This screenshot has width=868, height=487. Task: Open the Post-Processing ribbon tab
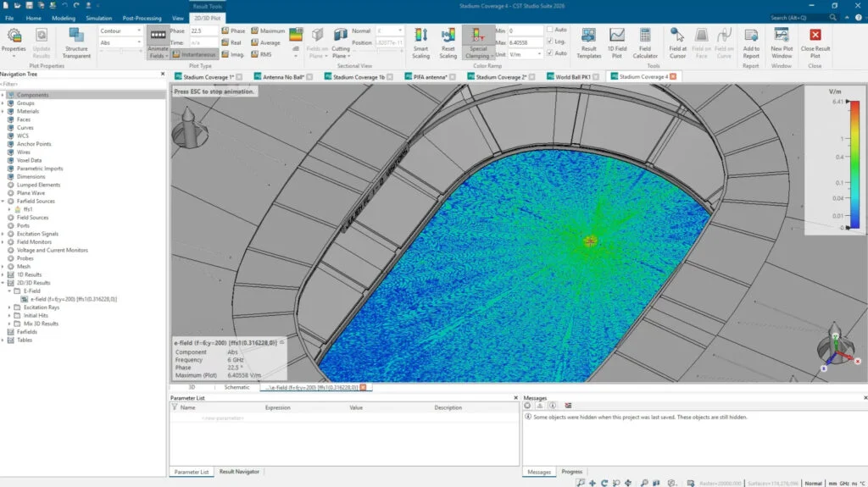[142, 19]
